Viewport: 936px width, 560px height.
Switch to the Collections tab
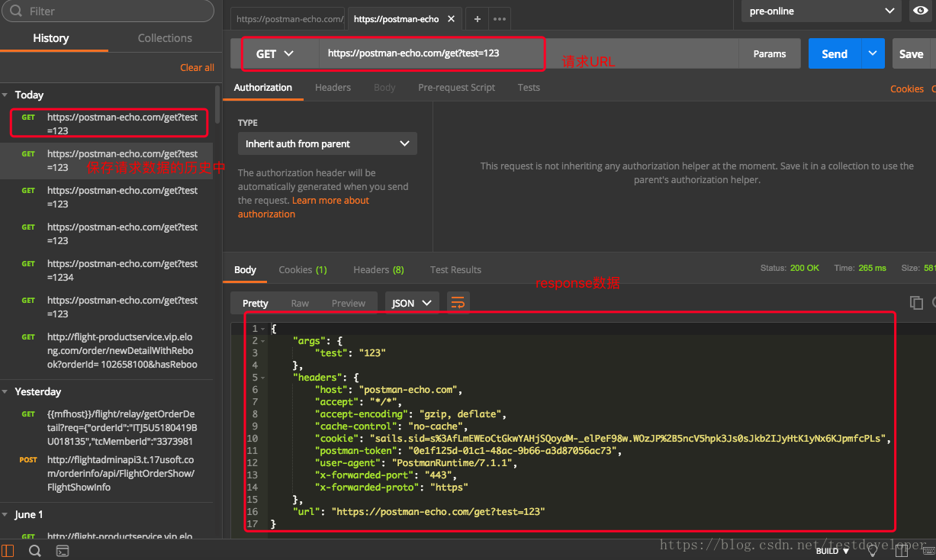pyautogui.click(x=165, y=38)
